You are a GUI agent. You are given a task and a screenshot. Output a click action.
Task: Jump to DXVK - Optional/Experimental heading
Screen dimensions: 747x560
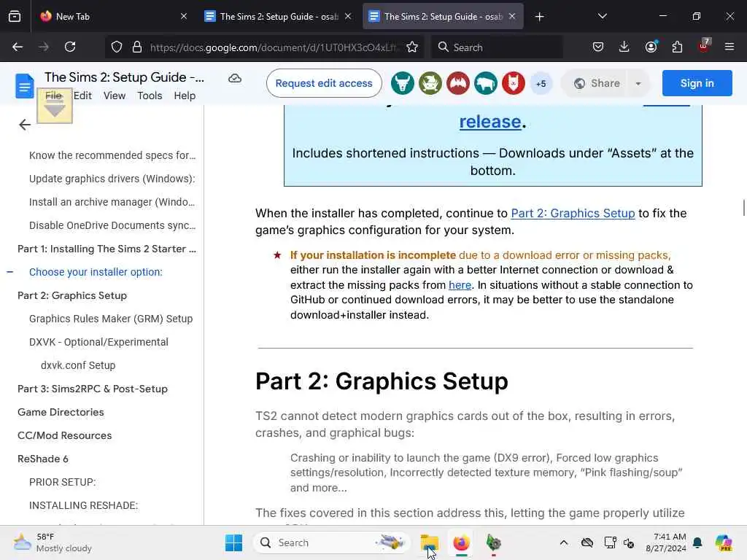(98, 342)
